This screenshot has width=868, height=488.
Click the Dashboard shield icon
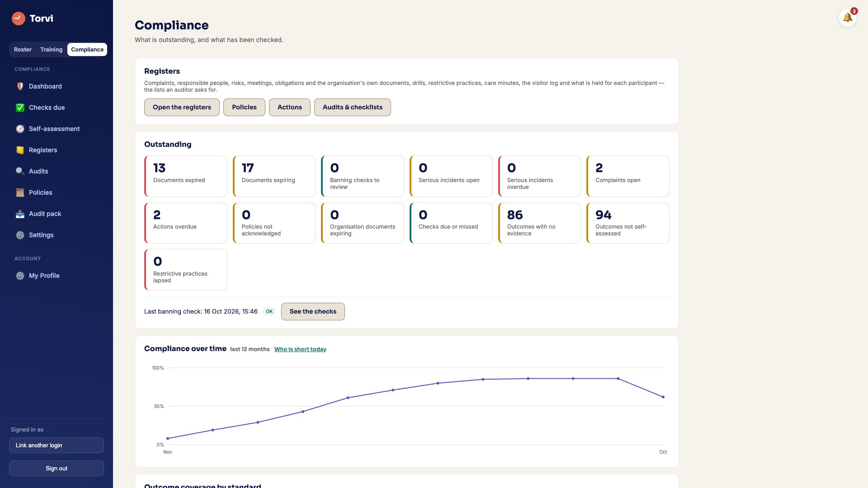pos(20,86)
